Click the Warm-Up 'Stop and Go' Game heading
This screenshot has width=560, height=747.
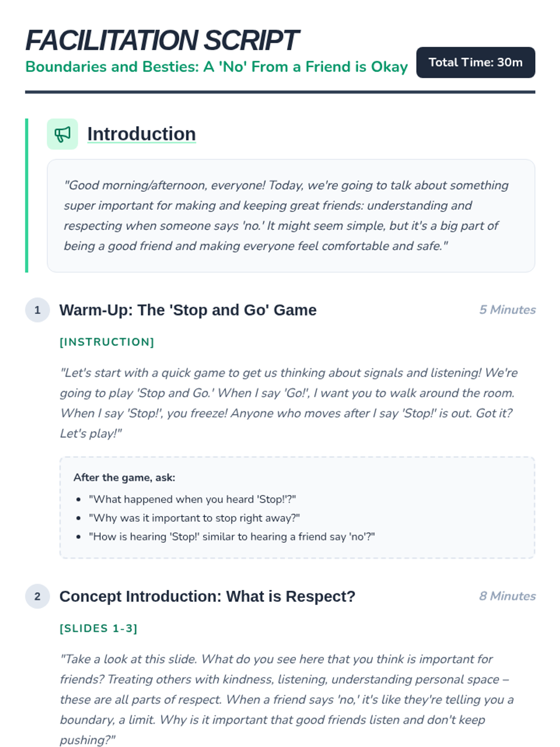click(188, 310)
